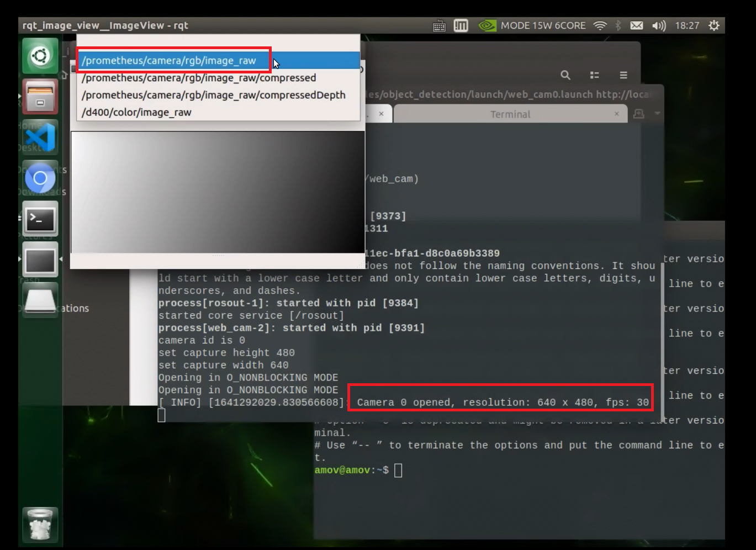The width and height of the screenshot is (756, 550).
Task: Close the first terminal tab
Action: tap(381, 114)
